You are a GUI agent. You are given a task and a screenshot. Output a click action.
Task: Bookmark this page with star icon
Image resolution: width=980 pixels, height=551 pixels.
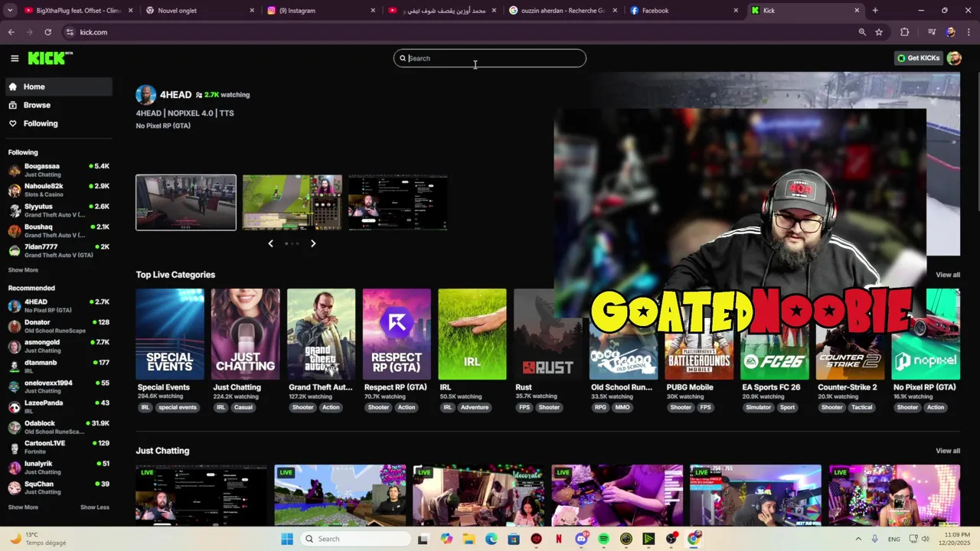pyautogui.click(x=879, y=32)
